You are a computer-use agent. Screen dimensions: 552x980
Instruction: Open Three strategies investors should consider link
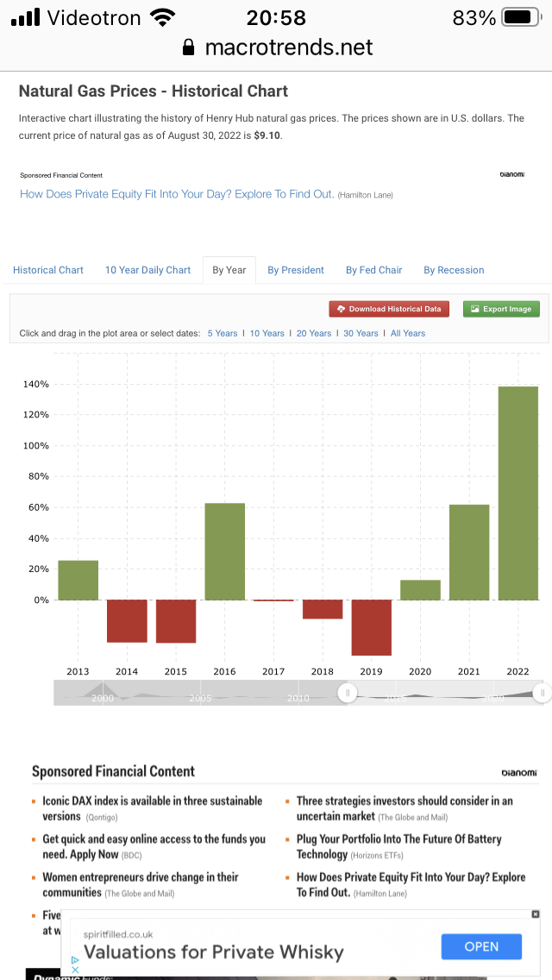405,808
